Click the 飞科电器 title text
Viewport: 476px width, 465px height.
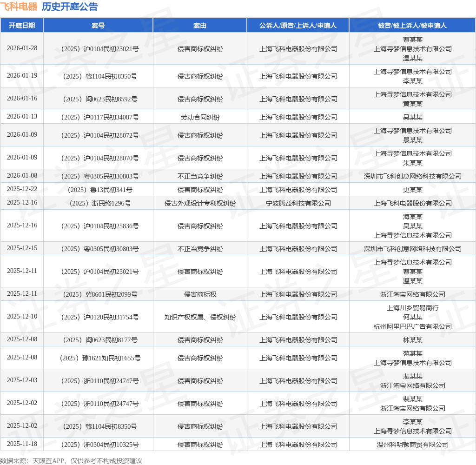pyautogui.click(x=19, y=7)
